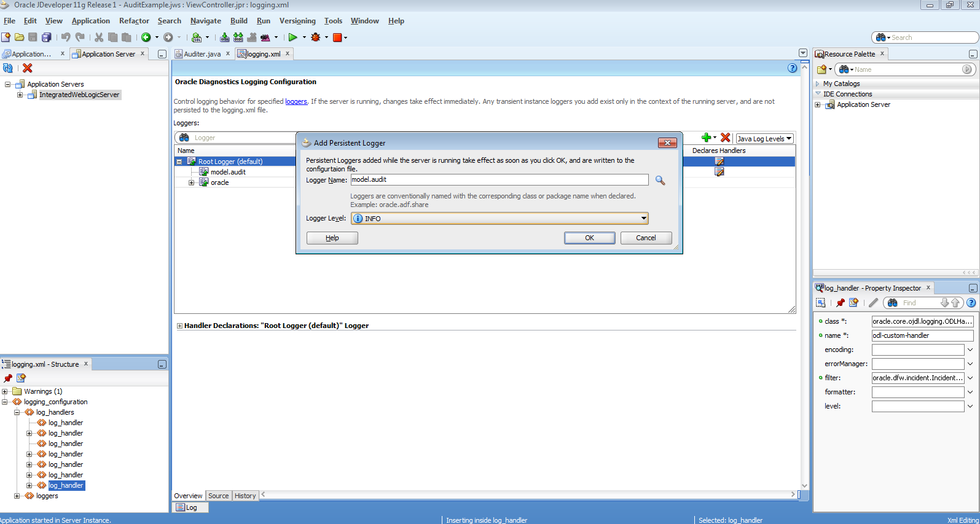Click magnifier Browse icon beside Logger Name
Screen dimensions: 980x524
coord(661,180)
